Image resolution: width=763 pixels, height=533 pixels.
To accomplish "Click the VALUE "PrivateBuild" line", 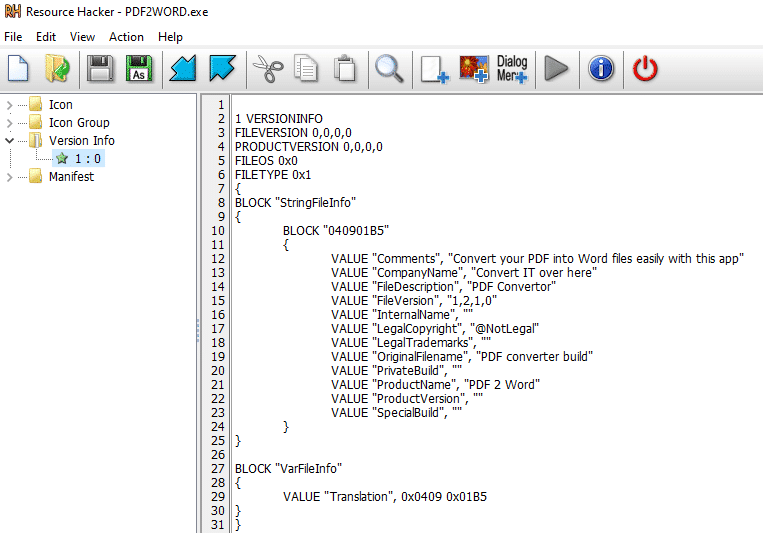I will tap(397, 371).
